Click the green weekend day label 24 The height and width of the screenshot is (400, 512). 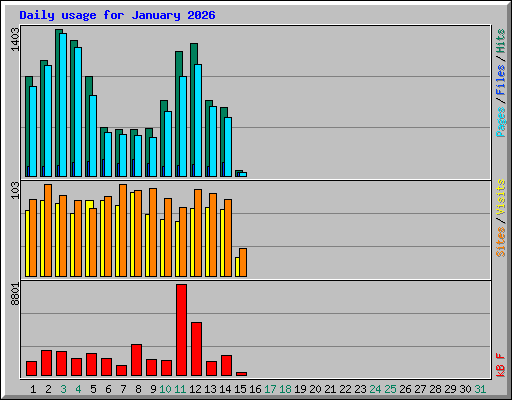(375, 389)
